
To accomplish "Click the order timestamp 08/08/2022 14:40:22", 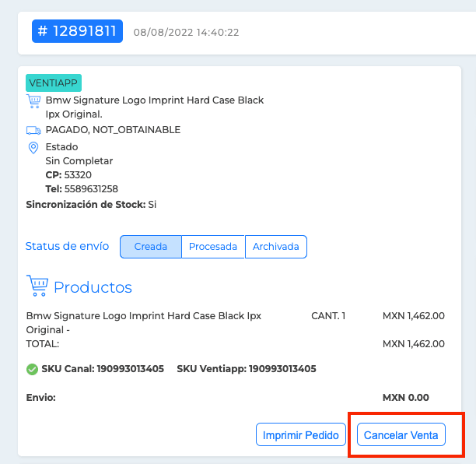I will tap(186, 32).
